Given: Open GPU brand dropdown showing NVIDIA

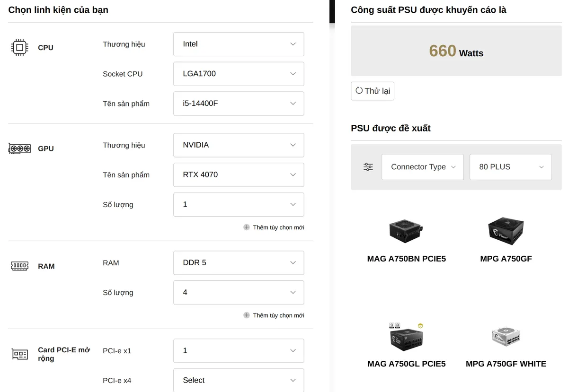Looking at the screenshot, I should click(239, 145).
